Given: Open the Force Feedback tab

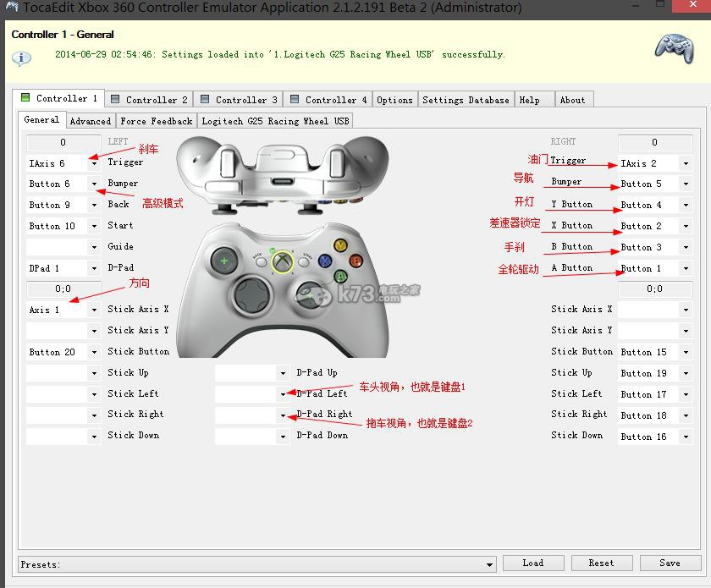Looking at the screenshot, I should pyautogui.click(x=157, y=121).
